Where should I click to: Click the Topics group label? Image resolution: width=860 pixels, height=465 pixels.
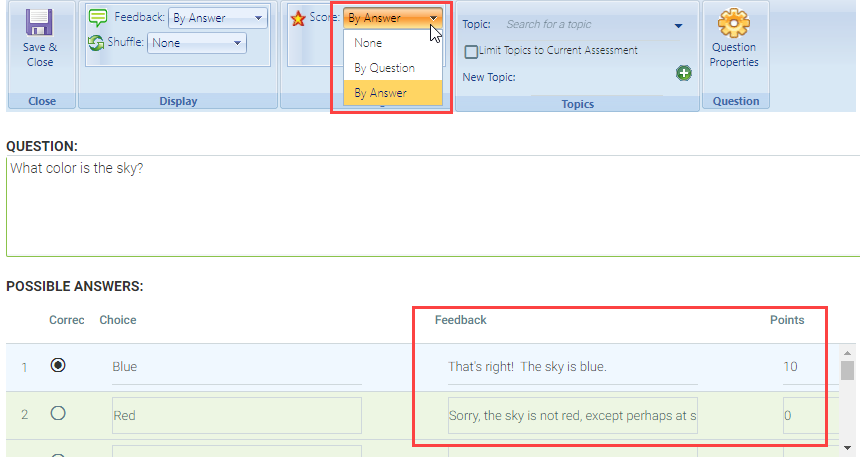578,104
